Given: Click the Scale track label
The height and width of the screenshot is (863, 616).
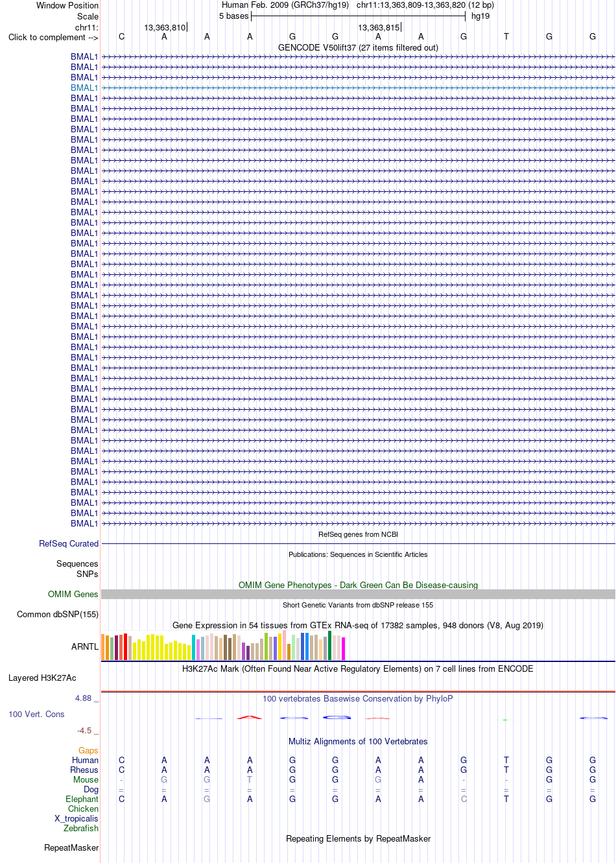Looking at the screenshot, I should tap(88, 16).
